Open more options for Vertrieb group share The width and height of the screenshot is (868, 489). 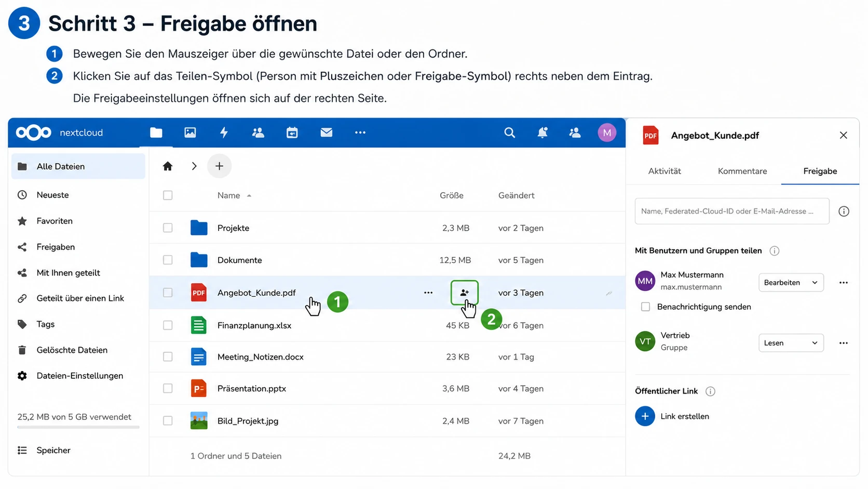click(x=844, y=343)
